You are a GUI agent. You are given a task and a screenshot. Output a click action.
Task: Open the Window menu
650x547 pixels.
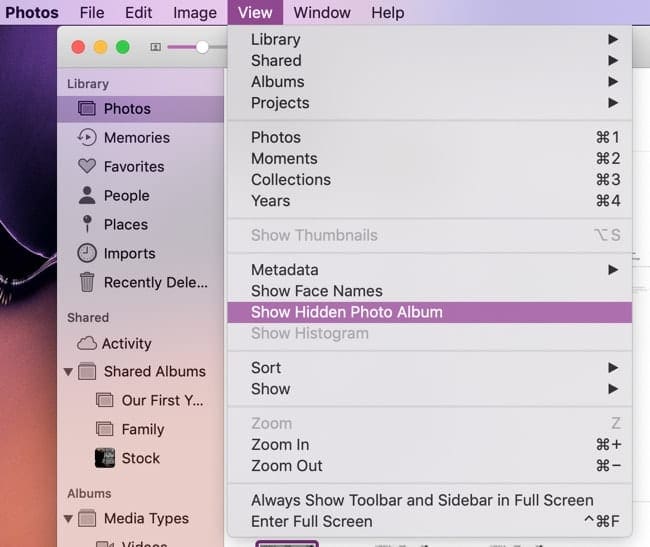point(322,12)
